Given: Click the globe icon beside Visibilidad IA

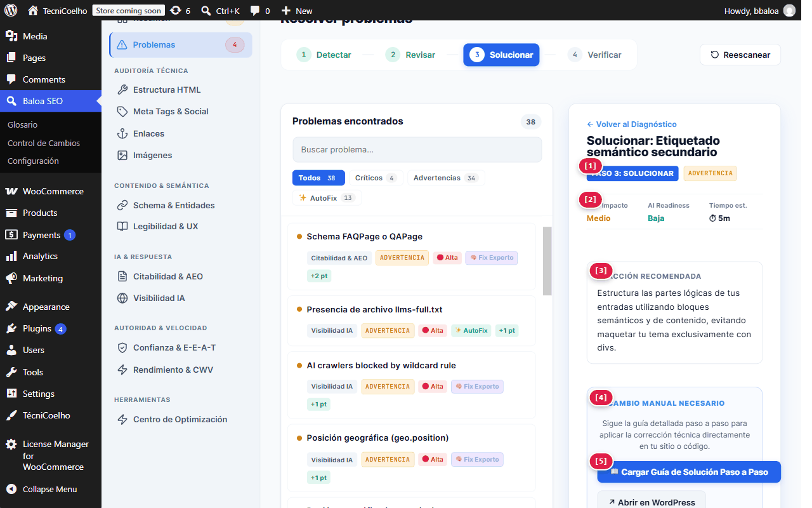Looking at the screenshot, I should [x=122, y=298].
